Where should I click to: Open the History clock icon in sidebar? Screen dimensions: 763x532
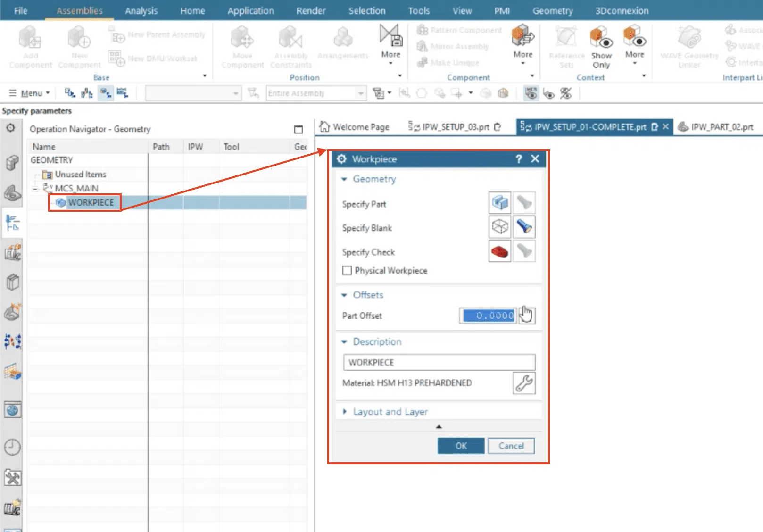click(x=12, y=447)
